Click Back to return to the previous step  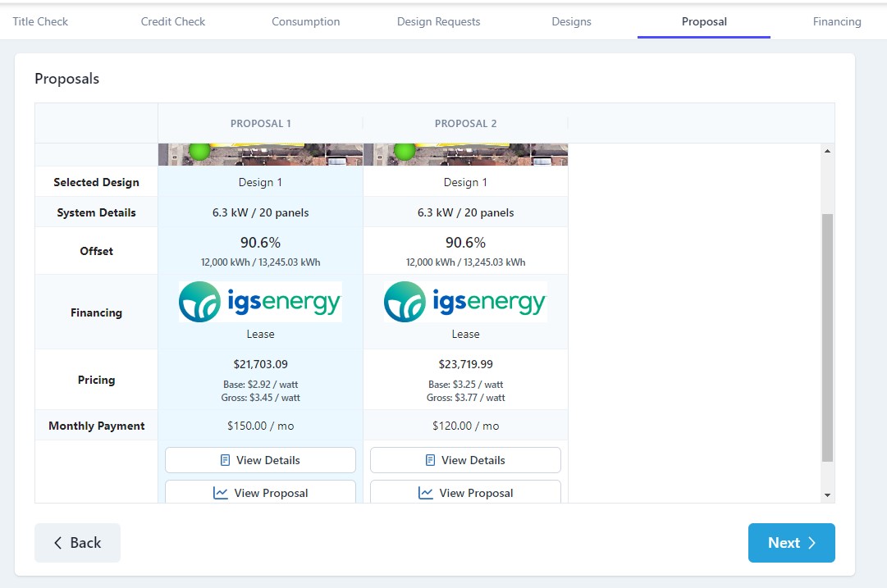(x=77, y=543)
